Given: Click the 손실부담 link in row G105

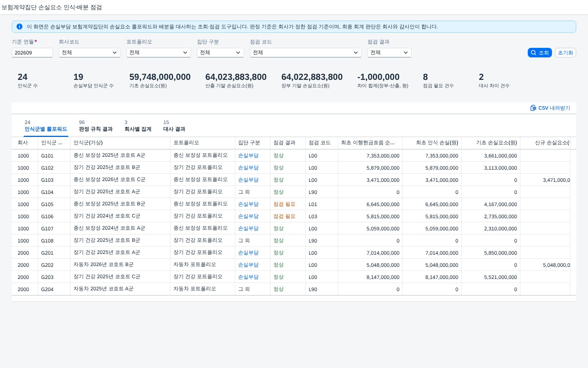Looking at the screenshot, I should (x=248, y=204).
